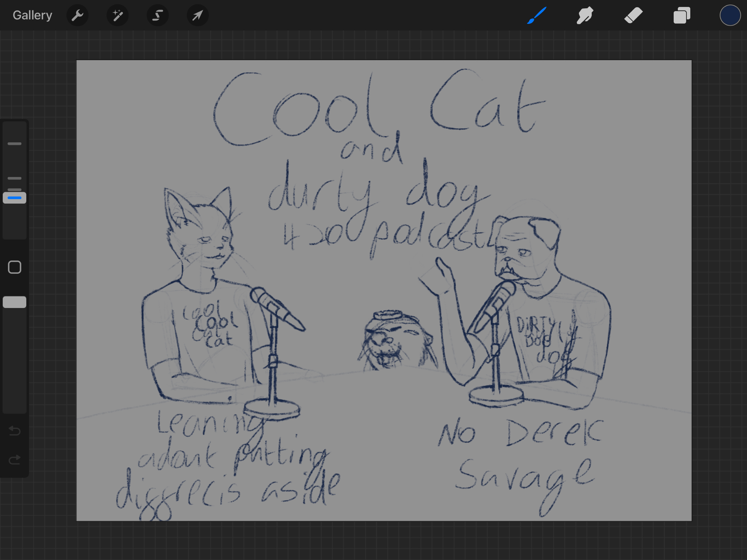
Task: Activate the Transform arrow tool
Action: (198, 15)
